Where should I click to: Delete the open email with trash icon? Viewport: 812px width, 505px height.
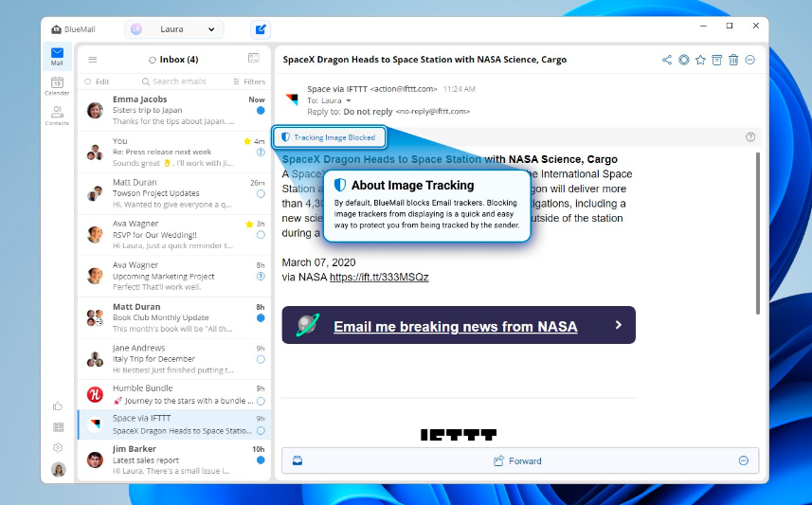coord(733,60)
